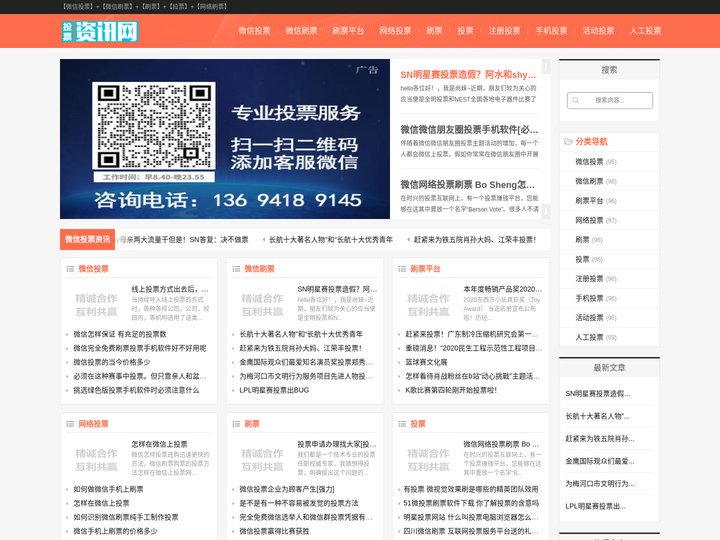Open article 是不是有一种不容易被发觉的投票方法
This screenshot has width=720, height=540.
coord(299,503)
